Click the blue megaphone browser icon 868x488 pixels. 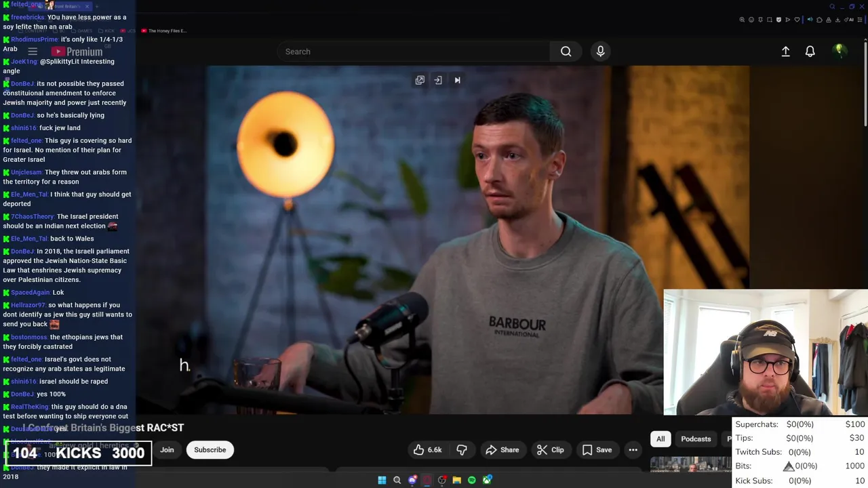tap(810, 20)
